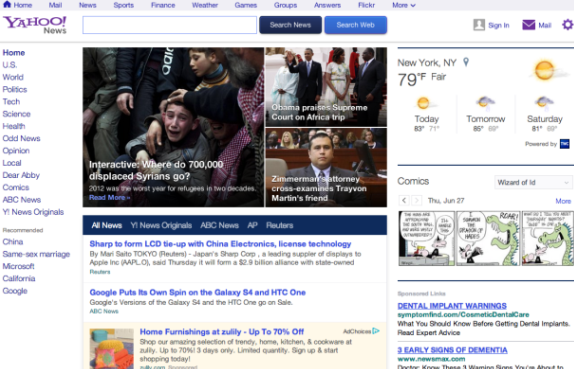Click the weather channel Powered by logo

pos(564,144)
